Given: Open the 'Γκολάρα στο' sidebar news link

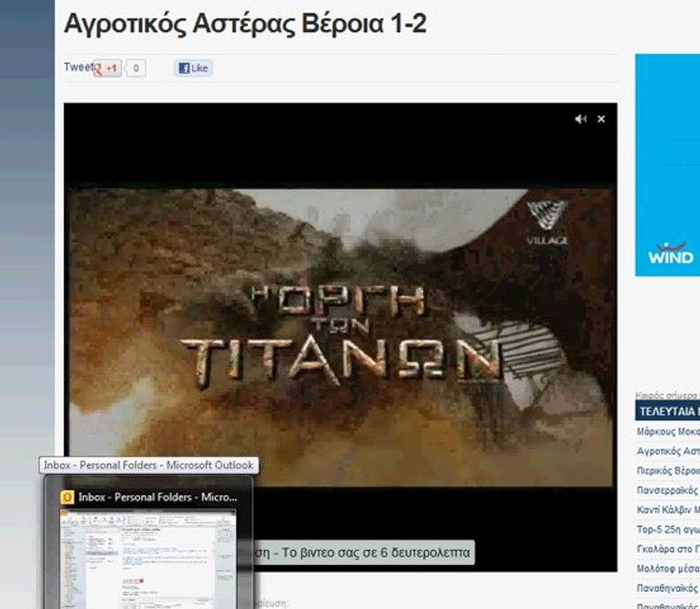Looking at the screenshot, I should (669, 549).
